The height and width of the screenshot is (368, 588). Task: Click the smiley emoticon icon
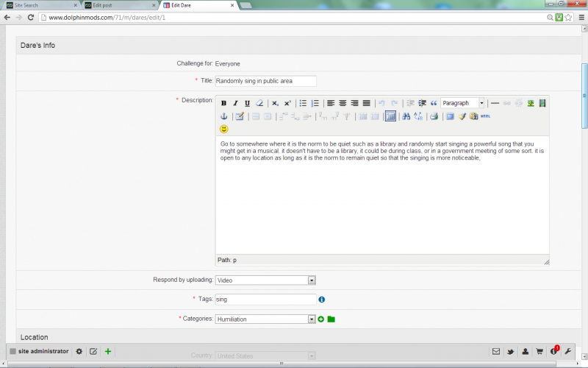tap(224, 129)
